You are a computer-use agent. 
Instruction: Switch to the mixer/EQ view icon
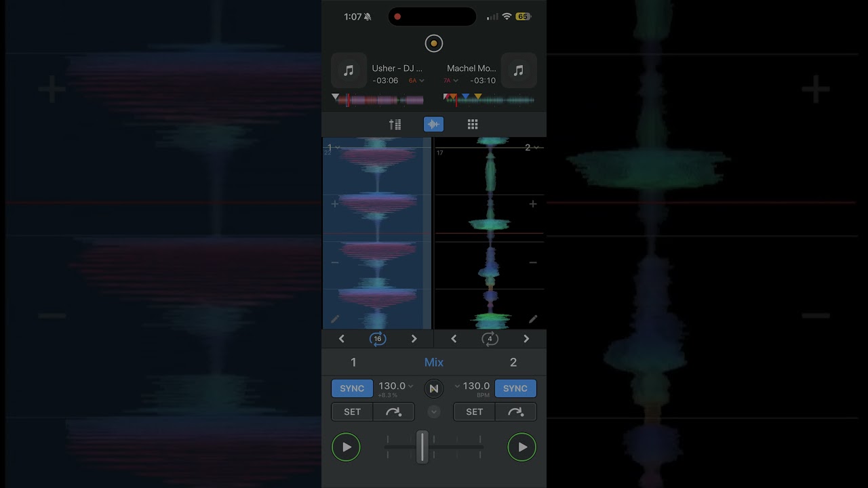[x=395, y=124]
